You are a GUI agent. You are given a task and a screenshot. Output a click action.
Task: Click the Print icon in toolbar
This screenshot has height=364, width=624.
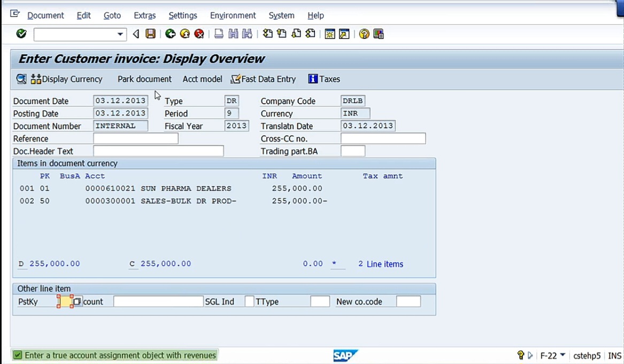click(x=219, y=34)
